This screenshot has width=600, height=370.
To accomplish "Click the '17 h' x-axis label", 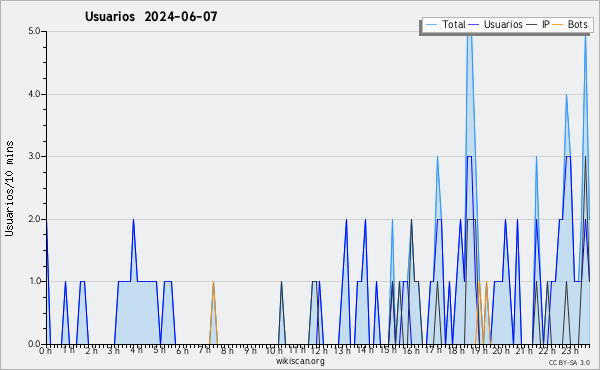I will [x=434, y=350].
